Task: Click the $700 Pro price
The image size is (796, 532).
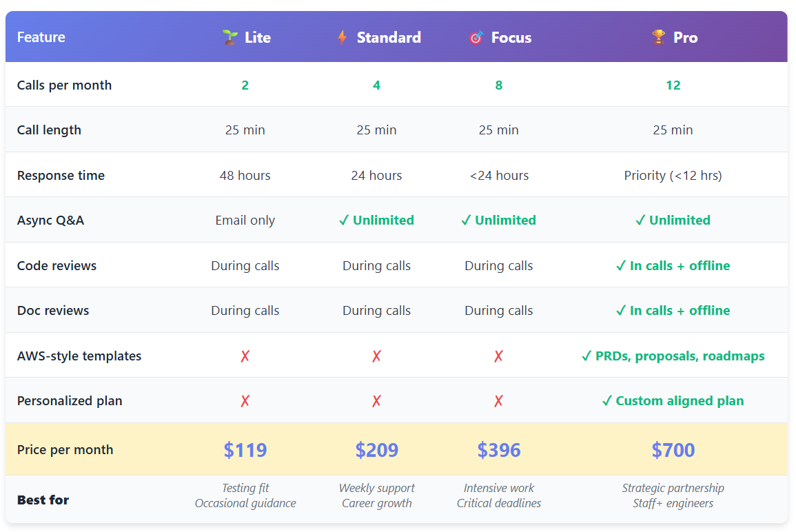Action: coord(673,450)
